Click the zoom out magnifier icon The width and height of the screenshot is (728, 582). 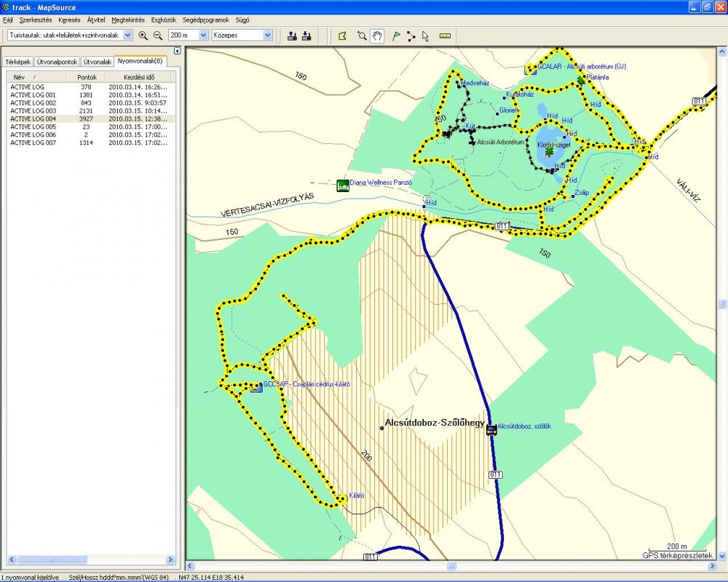157,35
